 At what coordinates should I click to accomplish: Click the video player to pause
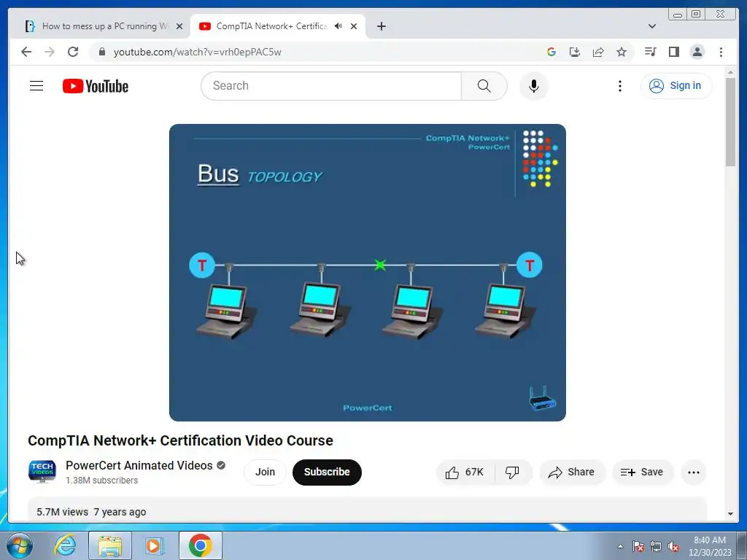click(x=368, y=273)
